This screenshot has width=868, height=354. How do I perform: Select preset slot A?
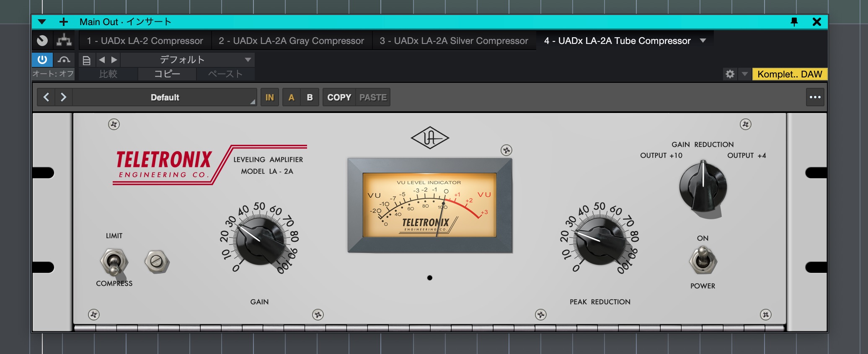pos(291,97)
